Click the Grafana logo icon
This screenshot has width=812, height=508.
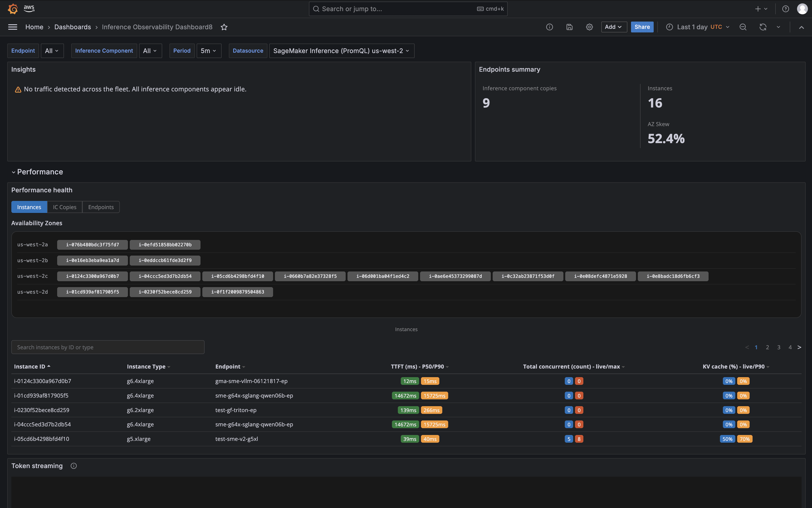[x=13, y=9]
